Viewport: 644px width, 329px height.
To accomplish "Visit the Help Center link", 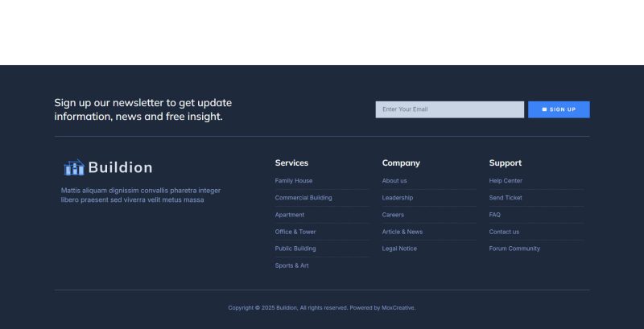I will pyautogui.click(x=506, y=181).
